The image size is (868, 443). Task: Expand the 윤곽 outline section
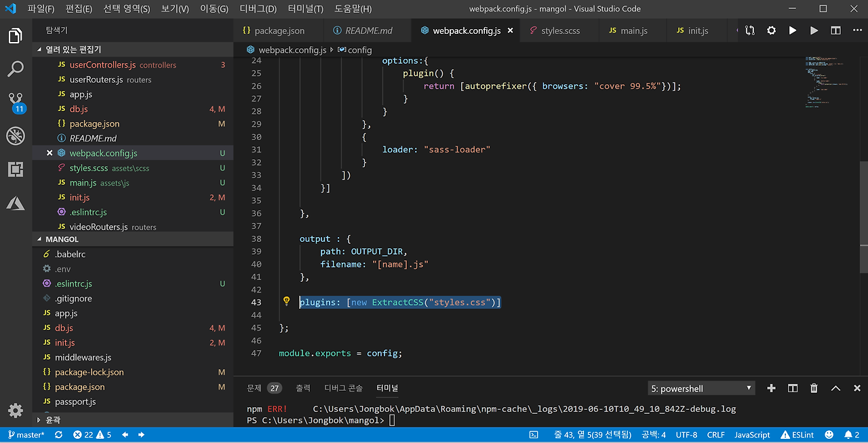tap(52, 420)
